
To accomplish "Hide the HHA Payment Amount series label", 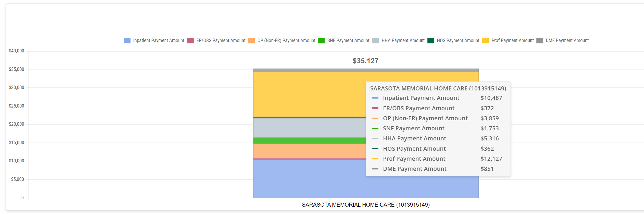I will pyautogui.click(x=403, y=40).
